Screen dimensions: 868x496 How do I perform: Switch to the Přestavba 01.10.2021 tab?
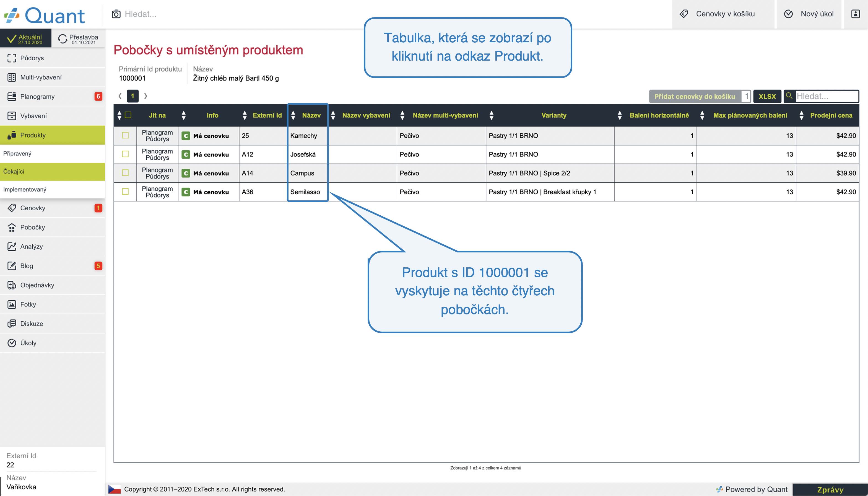(x=78, y=38)
